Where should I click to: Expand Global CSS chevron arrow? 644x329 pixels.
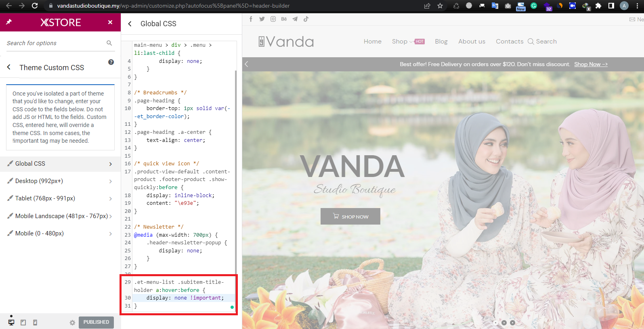(111, 164)
